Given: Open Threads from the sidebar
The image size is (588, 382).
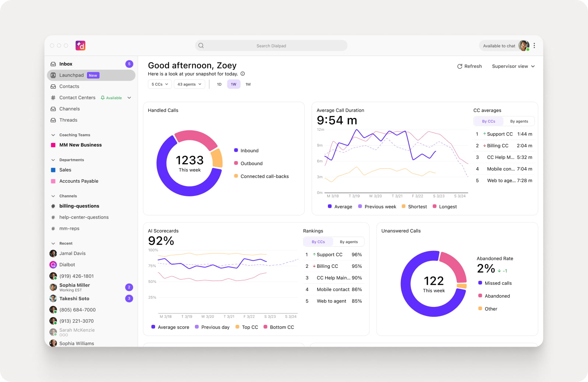Looking at the screenshot, I should (x=91, y=120).
